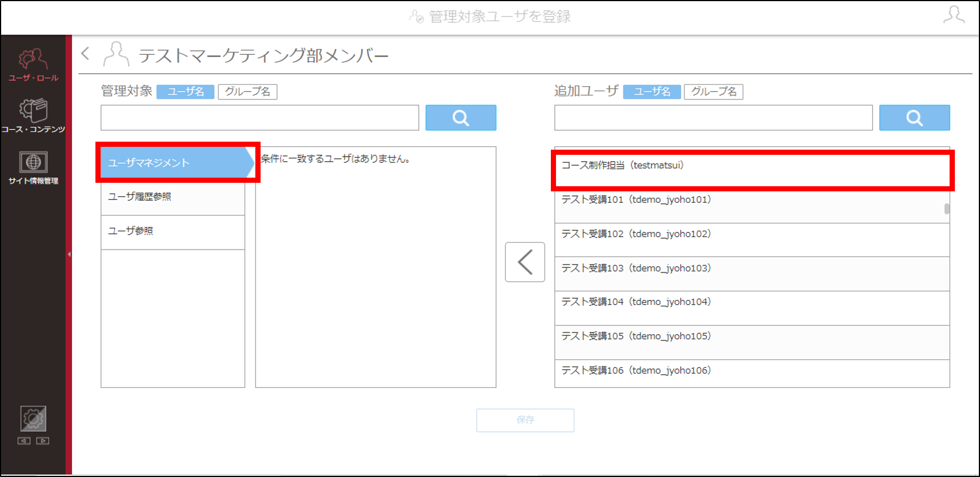Select user テスト受講106 (tdemo_jyoho106)
Image resolution: width=980 pixels, height=477 pixels.
click(x=752, y=374)
